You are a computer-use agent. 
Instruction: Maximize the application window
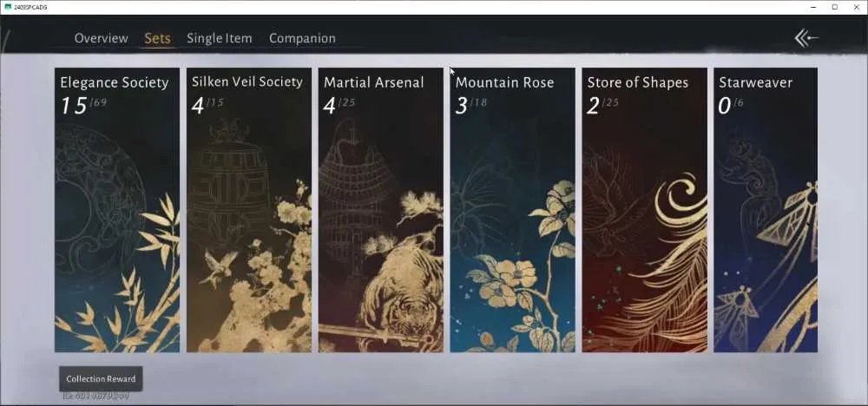coord(835,7)
